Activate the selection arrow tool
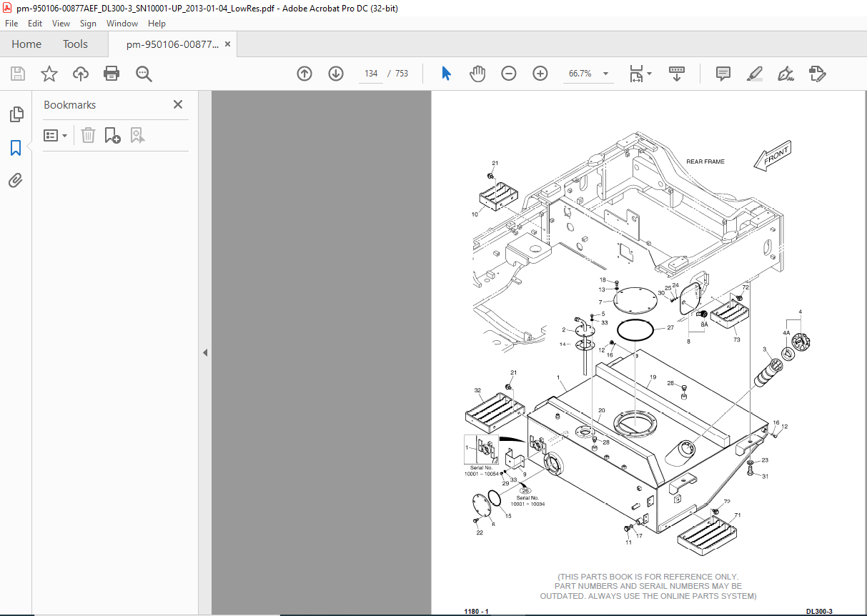The height and width of the screenshot is (616, 867). [446, 74]
